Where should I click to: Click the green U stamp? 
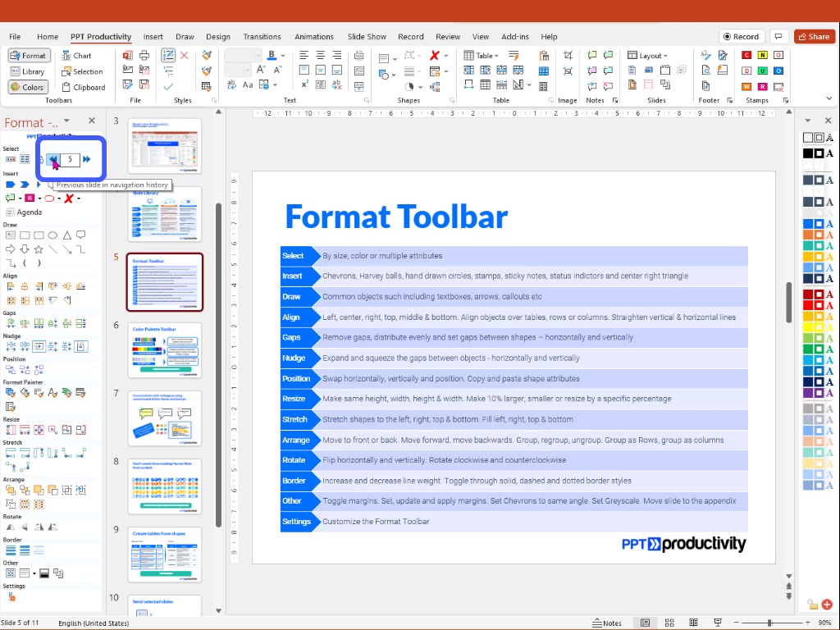[x=762, y=71]
